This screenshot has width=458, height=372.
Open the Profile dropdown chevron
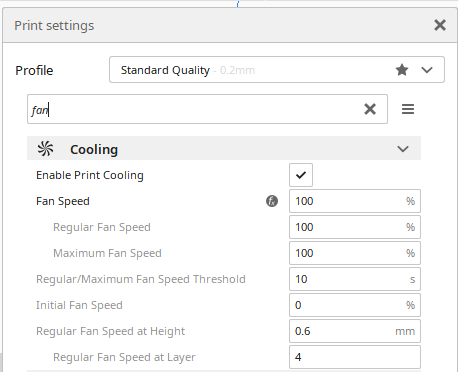coord(427,70)
